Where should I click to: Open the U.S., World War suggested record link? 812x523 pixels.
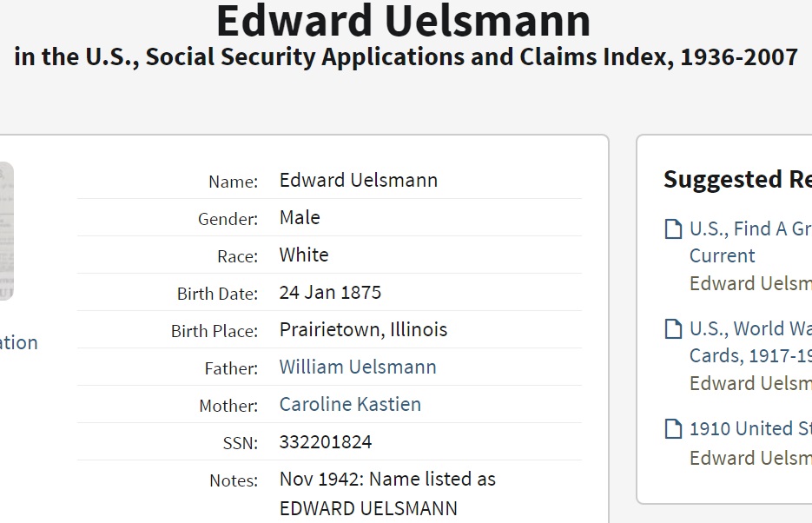coord(750,329)
